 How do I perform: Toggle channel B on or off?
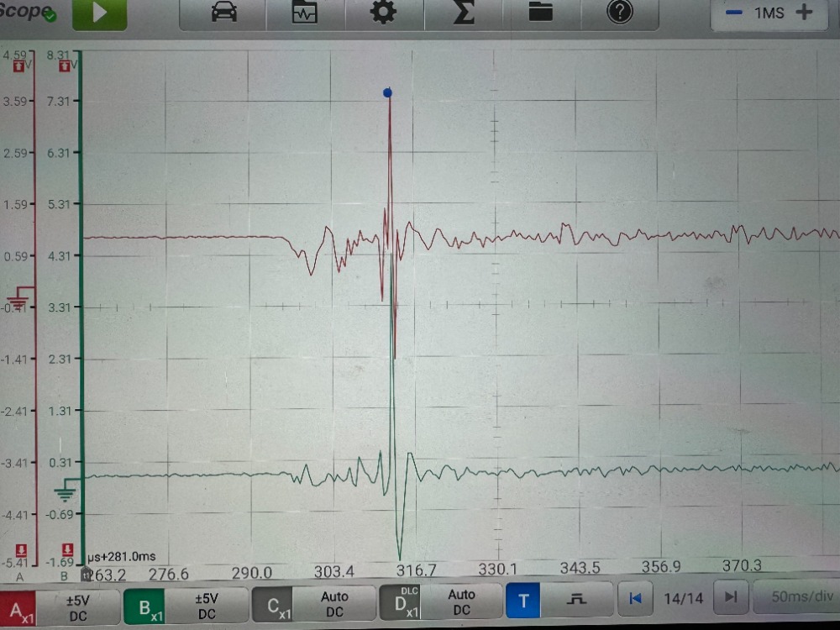point(146,607)
